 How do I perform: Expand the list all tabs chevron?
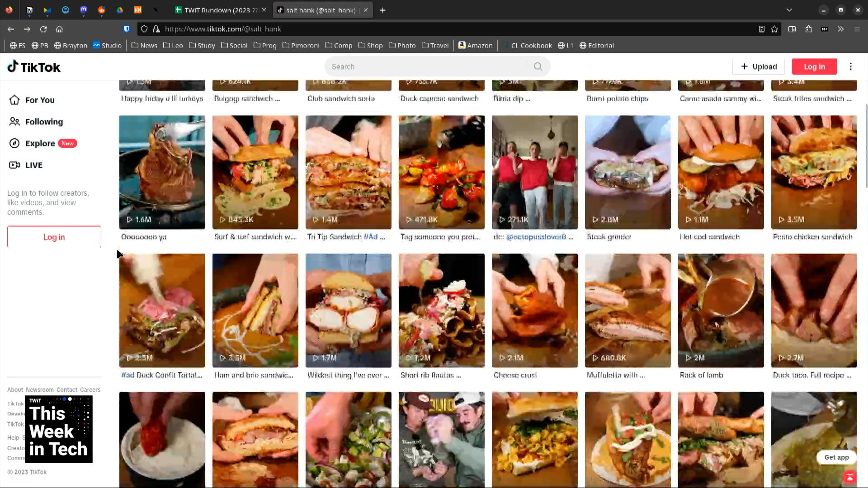click(789, 10)
